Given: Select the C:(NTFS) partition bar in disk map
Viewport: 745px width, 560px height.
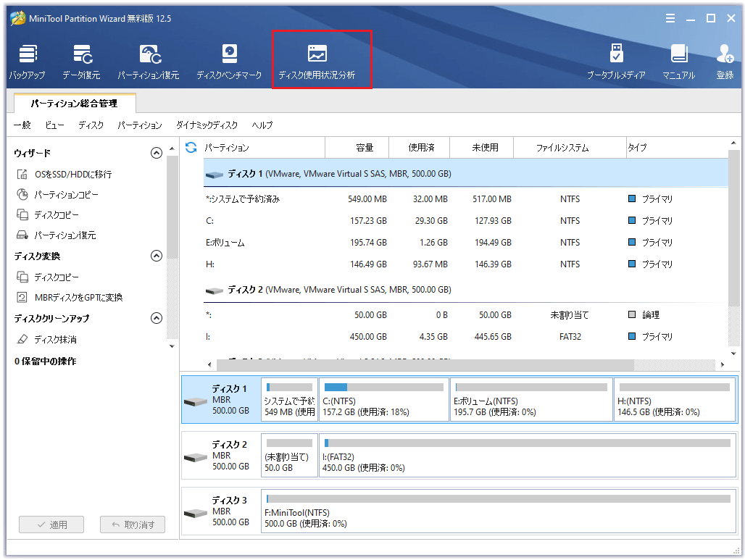Looking at the screenshot, I should coord(383,399).
